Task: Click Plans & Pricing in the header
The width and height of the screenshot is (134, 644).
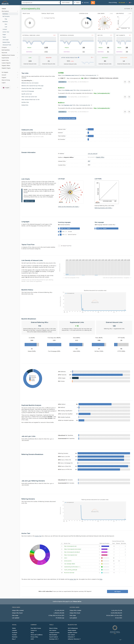Action: coord(113,2)
